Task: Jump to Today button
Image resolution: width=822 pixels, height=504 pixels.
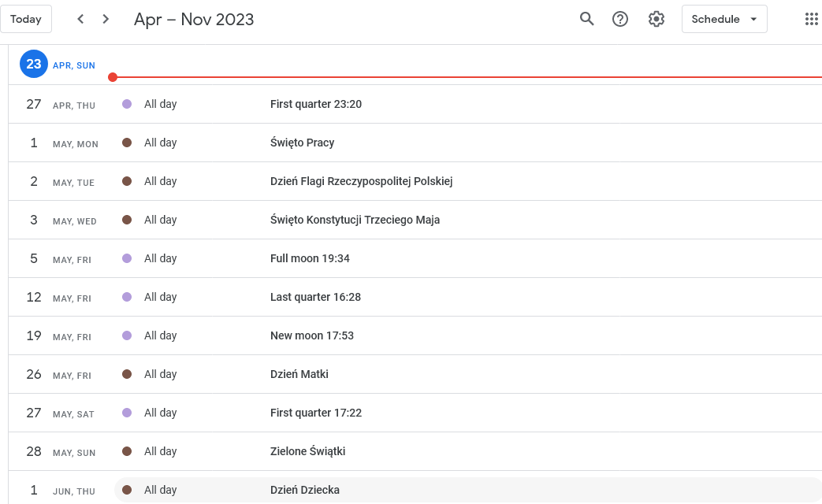Action: 26,19
